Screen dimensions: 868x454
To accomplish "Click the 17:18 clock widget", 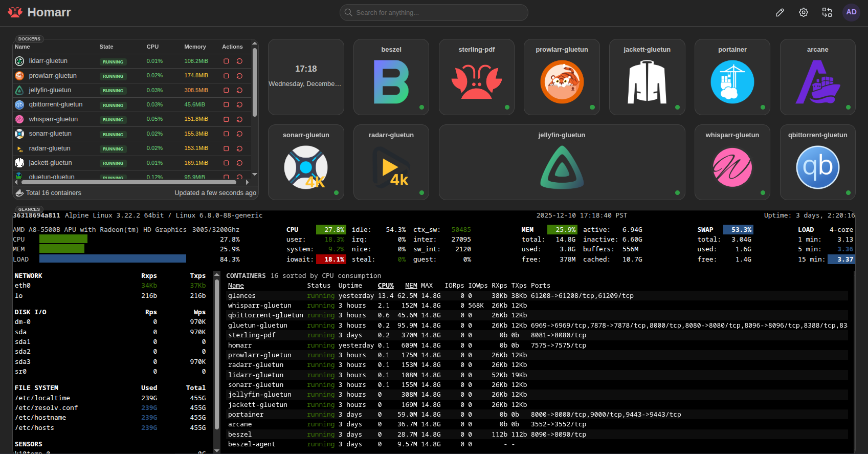I will tap(306, 77).
